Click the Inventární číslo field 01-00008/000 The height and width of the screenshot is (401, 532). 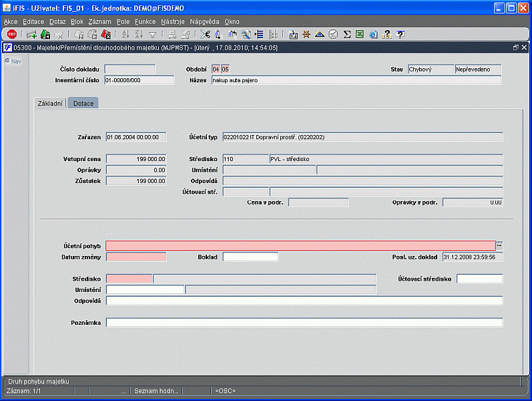pyautogui.click(x=139, y=80)
